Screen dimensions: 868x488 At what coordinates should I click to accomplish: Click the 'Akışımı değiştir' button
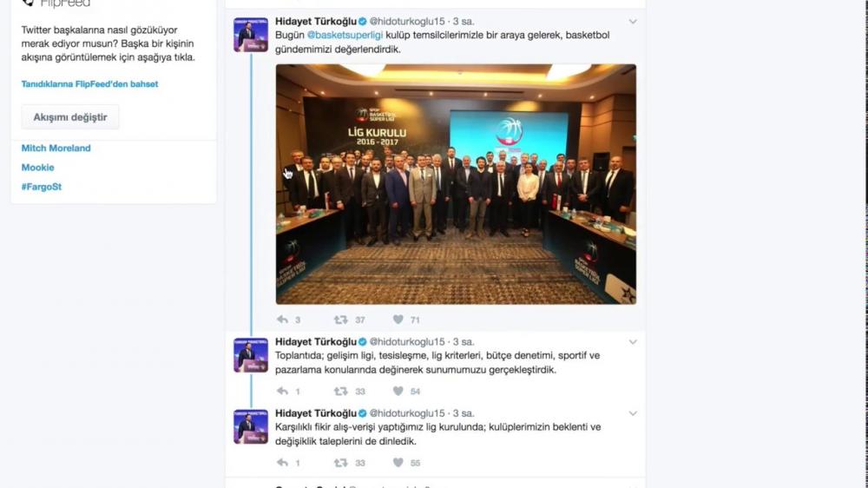[70, 117]
